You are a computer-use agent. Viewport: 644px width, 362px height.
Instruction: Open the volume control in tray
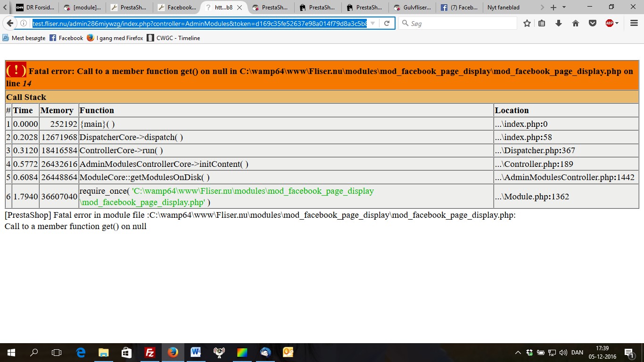click(x=563, y=353)
